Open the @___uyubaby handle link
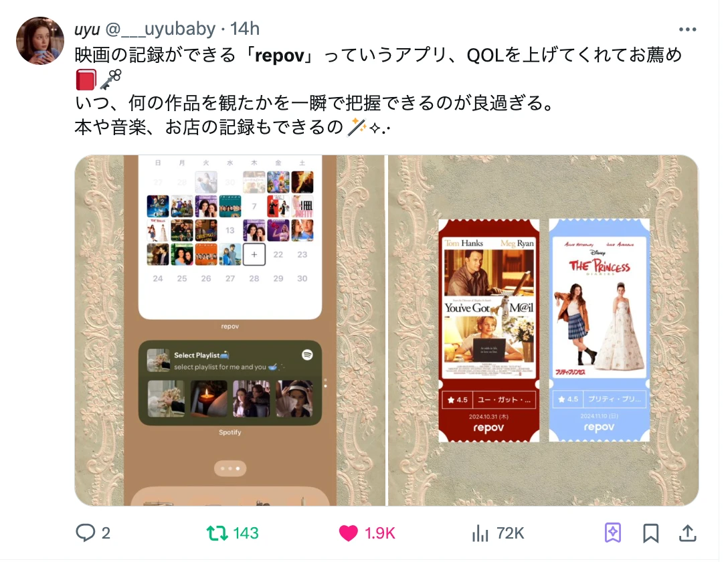Viewport: 728px width, 562px height. (160, 29)
